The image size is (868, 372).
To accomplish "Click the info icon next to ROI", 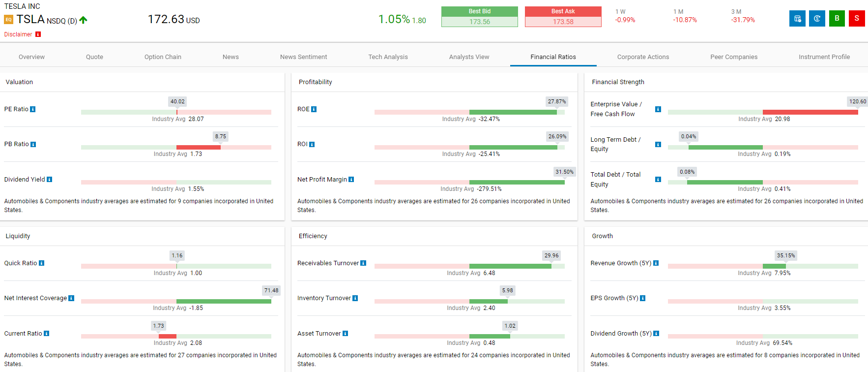I will pyautogui.click(x=312, y=144).
